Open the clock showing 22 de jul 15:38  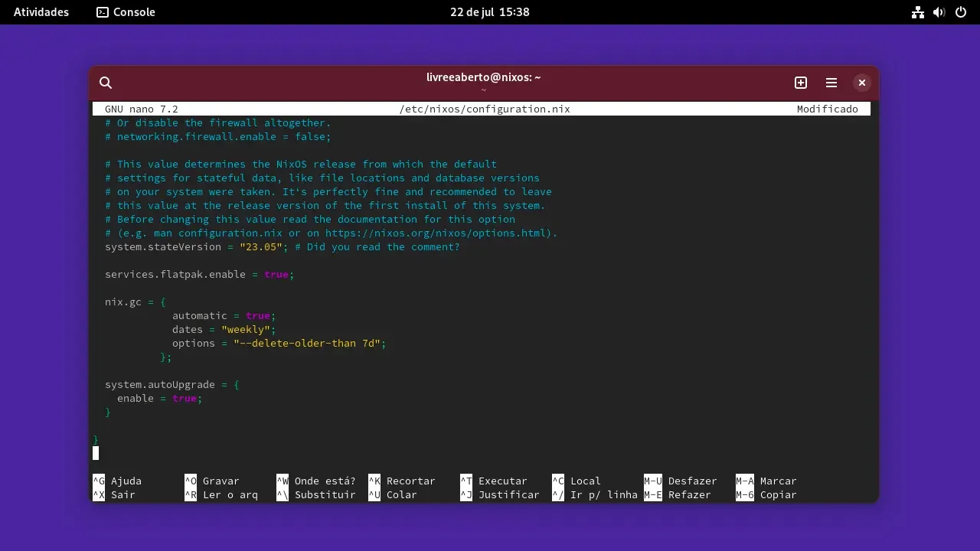490,12
